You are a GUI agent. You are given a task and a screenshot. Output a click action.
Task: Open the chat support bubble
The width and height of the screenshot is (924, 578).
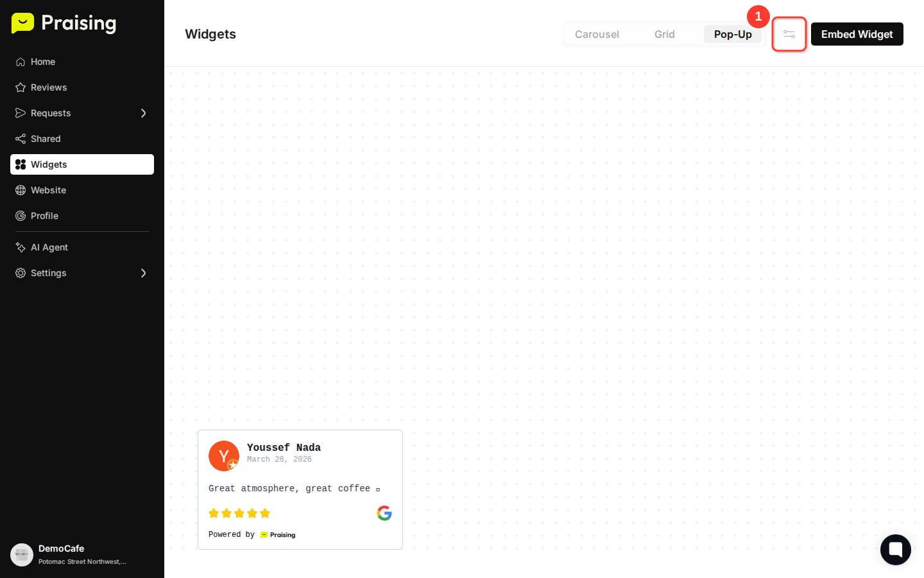pyautogui.click(x=896, y=550)
